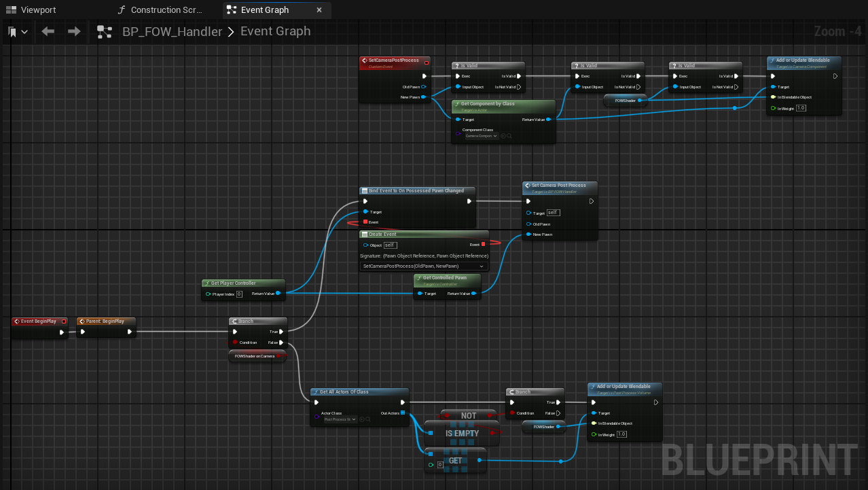
Task: Open the bookmarks dropdown in the graph toolbar
Action: coord(18,31)
